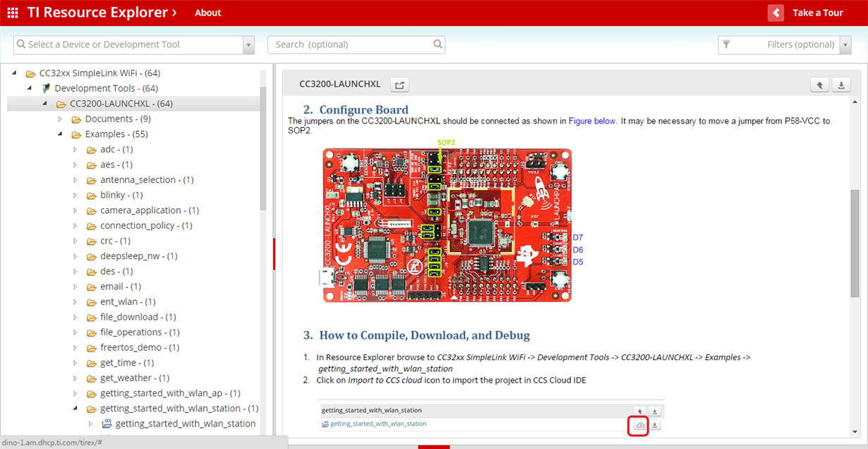Click folder icon of Documents node
Screen dimensions: 868x449
tap(76, 119)
